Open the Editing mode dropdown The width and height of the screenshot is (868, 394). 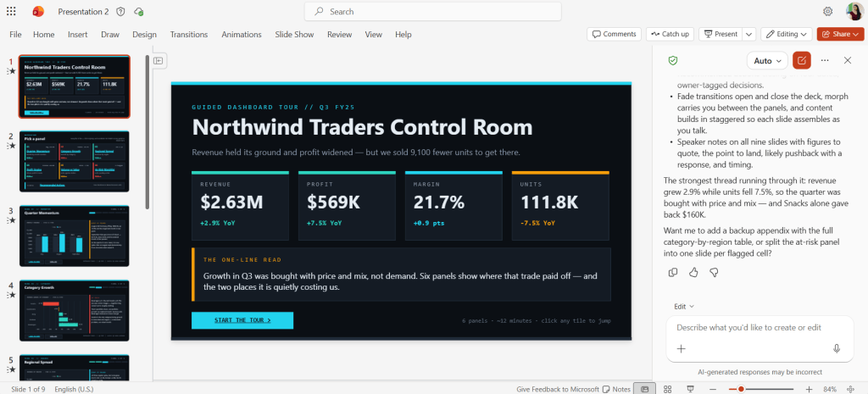point(787,34)
